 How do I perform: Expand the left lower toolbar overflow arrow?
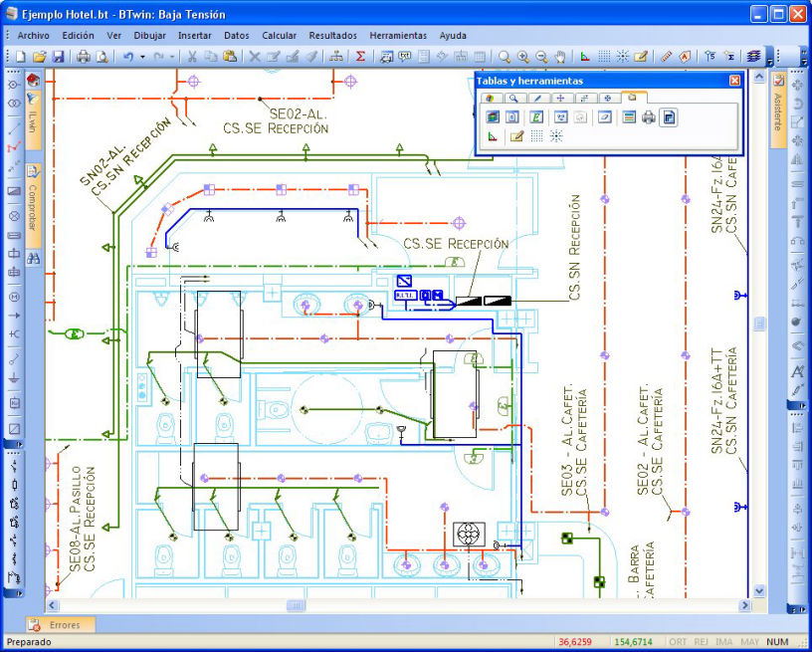[14, 593]
